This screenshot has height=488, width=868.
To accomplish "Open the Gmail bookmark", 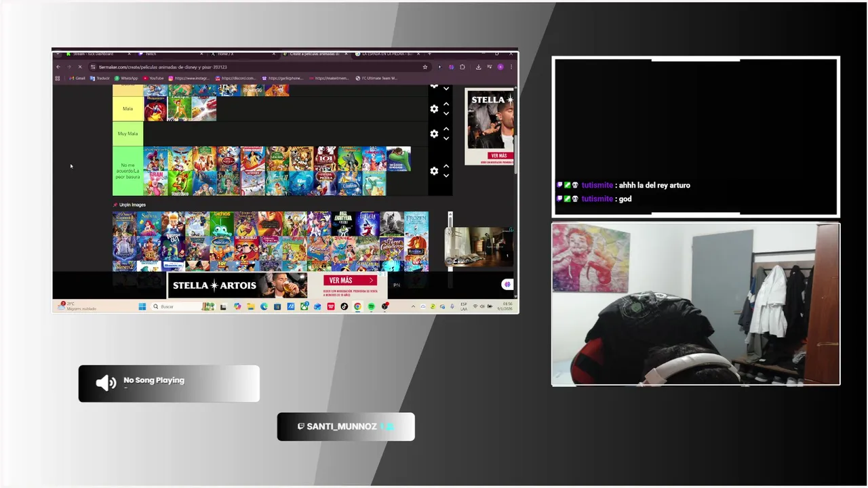I will tap(76, 78).
